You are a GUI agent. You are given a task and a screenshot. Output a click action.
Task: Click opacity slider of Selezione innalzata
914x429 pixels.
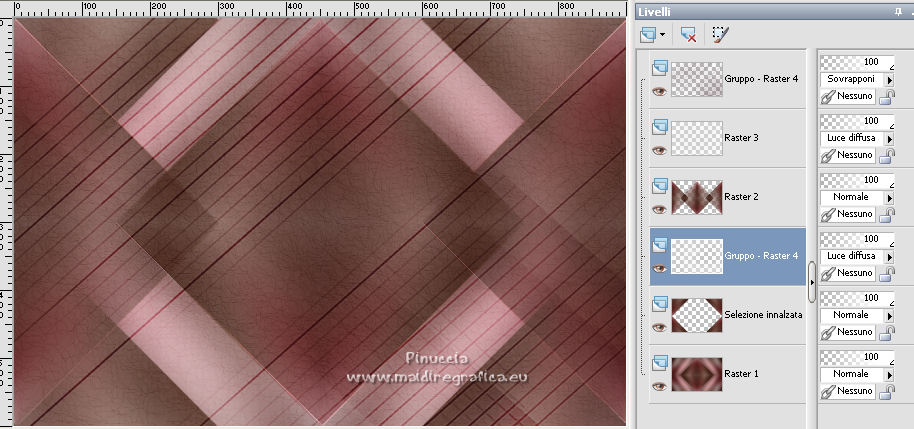tap(857, 298)
